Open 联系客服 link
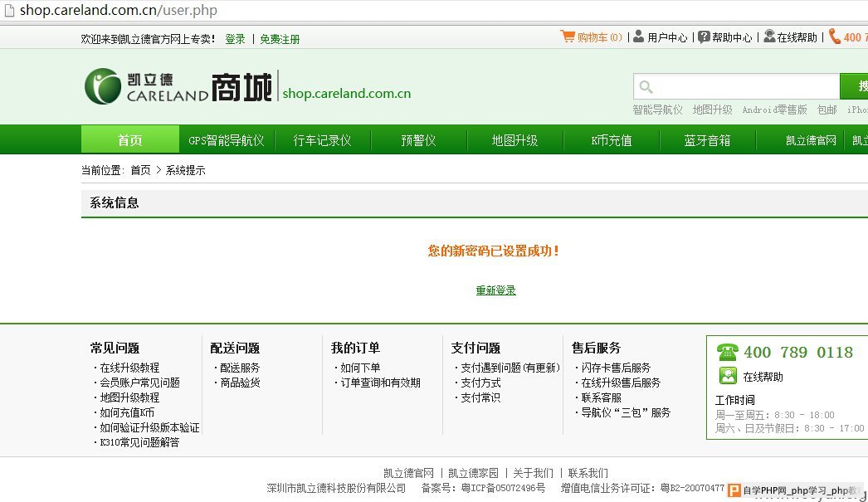This screenshot has width=868, height=502. click(601, 397)
